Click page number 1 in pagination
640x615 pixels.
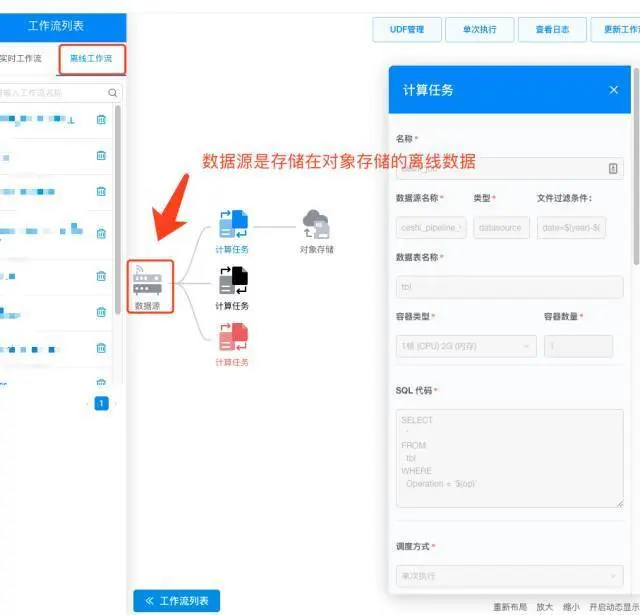click(x=101, y=404)
